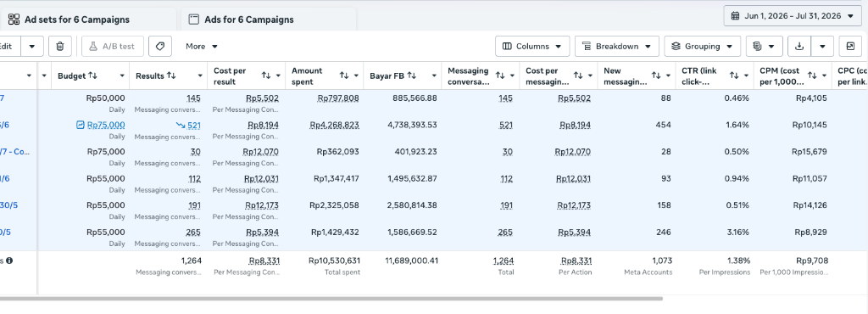This screenshot has height=314, width=868.
Task: Click the 145 results value
Action: (194, 98)
